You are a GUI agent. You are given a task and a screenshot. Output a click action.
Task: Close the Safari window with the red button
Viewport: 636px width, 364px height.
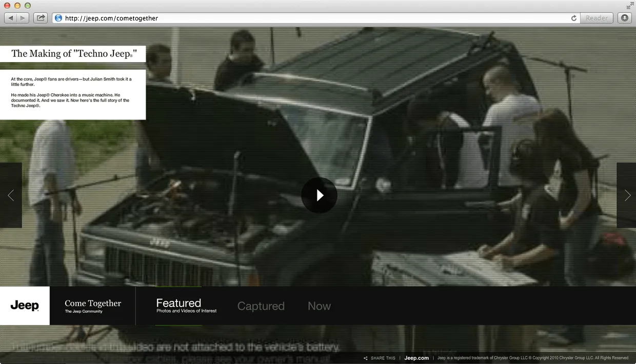(x=7, y=6)
